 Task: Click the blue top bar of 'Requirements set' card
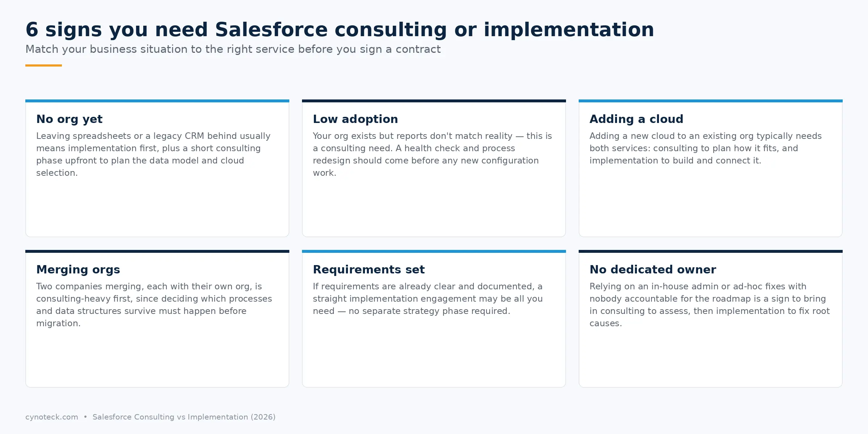click(x=434, y=251)
